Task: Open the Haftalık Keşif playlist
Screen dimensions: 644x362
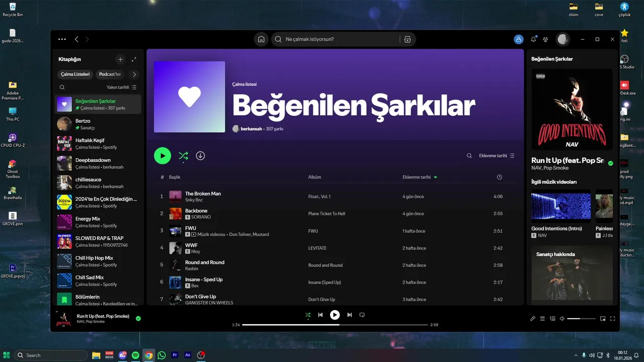Action: coord(98,144)
